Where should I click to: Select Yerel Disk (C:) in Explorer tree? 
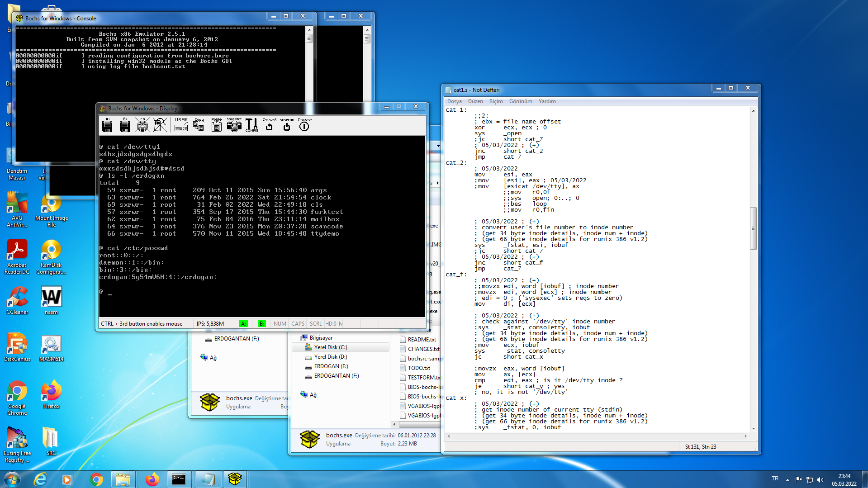(341, 347)
